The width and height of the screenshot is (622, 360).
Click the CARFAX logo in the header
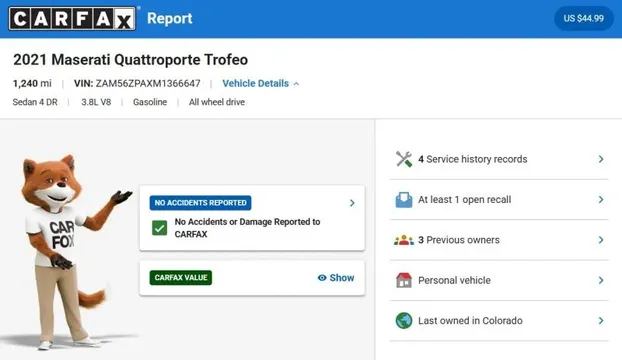pos(72,18)
